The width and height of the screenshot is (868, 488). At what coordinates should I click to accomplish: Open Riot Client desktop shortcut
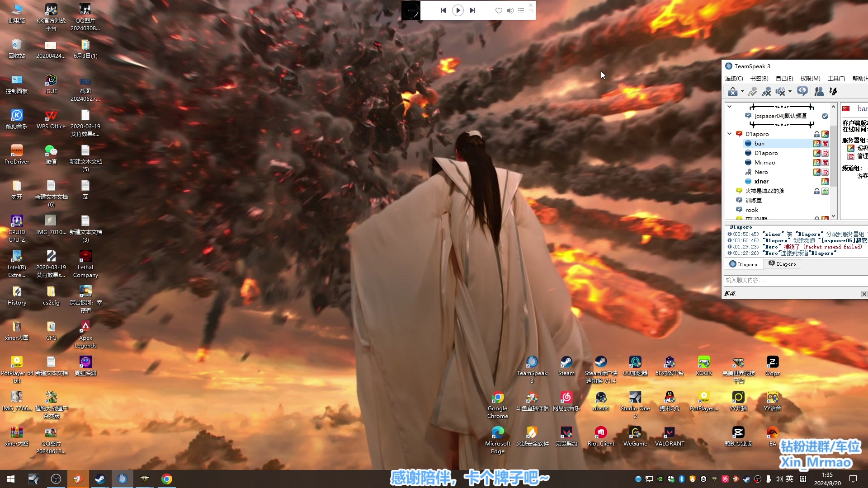[x=601, y=436]
